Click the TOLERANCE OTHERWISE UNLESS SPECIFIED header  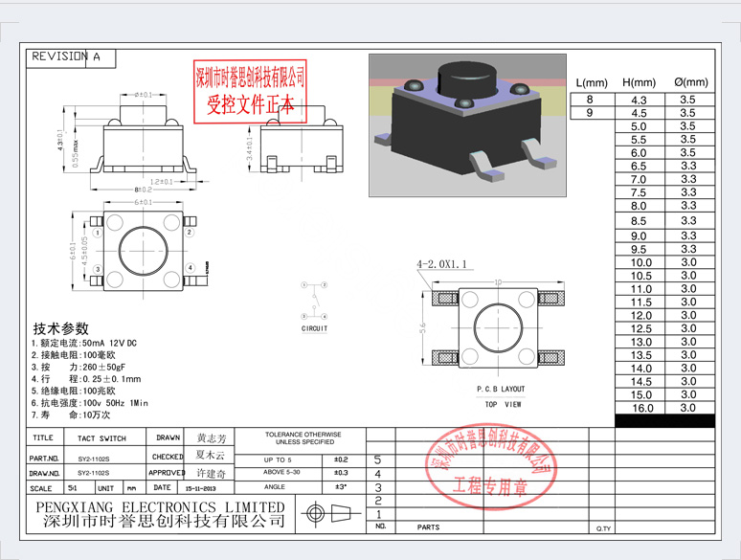point(303,438)
